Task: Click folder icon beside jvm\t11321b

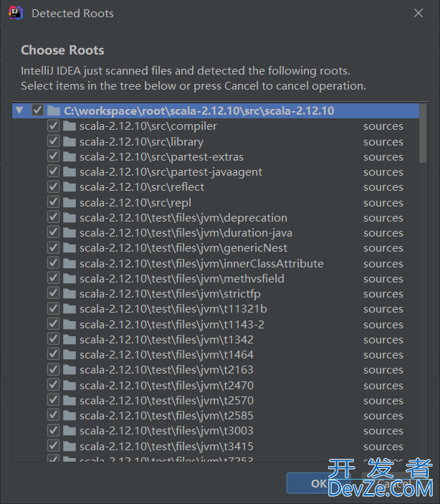Action: [70, 309]
